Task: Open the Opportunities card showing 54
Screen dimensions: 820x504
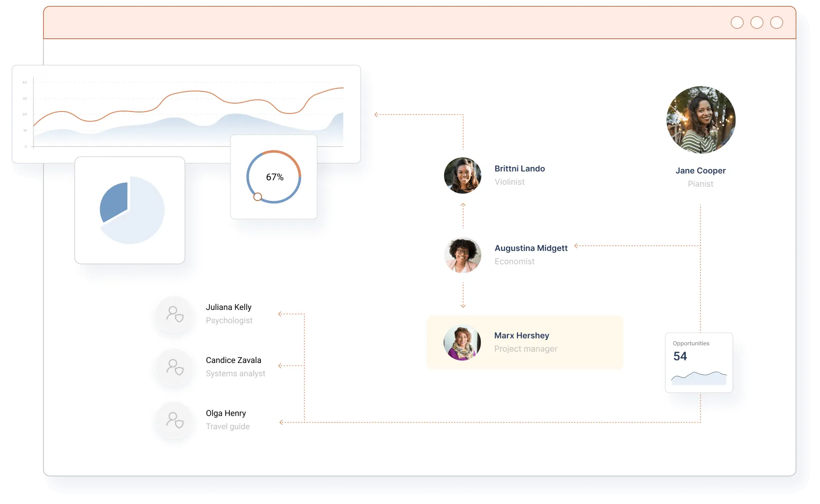Action: click(699, 363)
